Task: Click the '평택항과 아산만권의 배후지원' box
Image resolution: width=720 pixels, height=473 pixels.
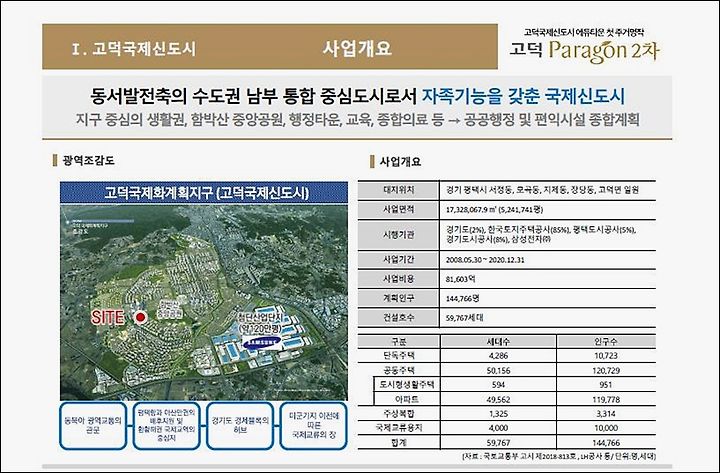Action: tap(166, 426)
